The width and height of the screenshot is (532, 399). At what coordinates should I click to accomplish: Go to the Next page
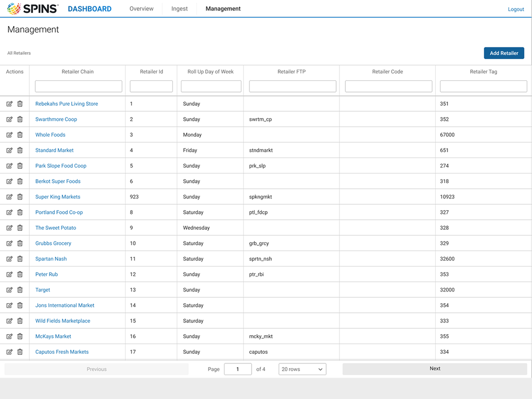point(435,369)
